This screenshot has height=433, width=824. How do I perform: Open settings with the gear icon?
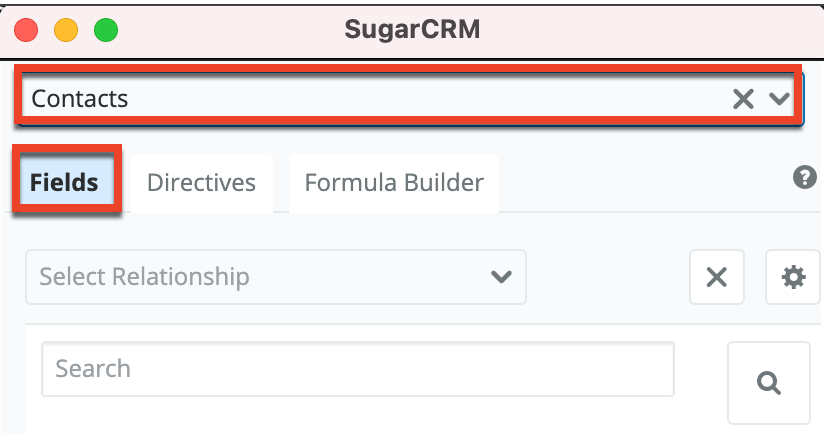tap(794, 277)
